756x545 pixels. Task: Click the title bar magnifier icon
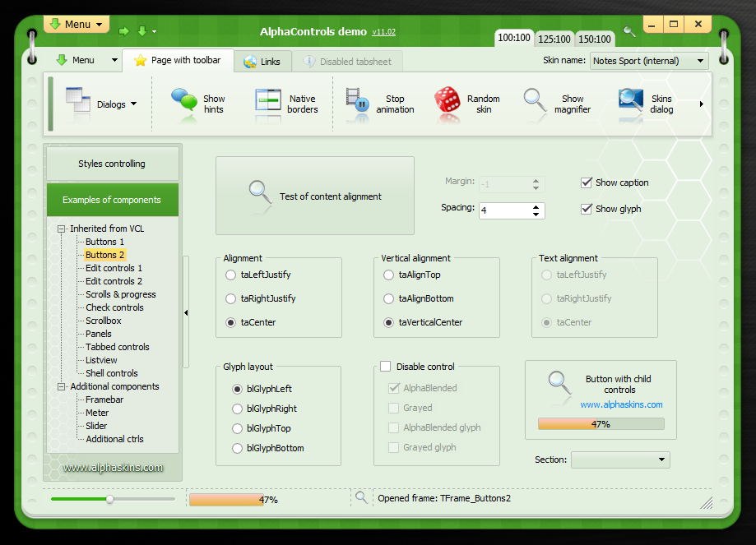[x=629, y=31]
